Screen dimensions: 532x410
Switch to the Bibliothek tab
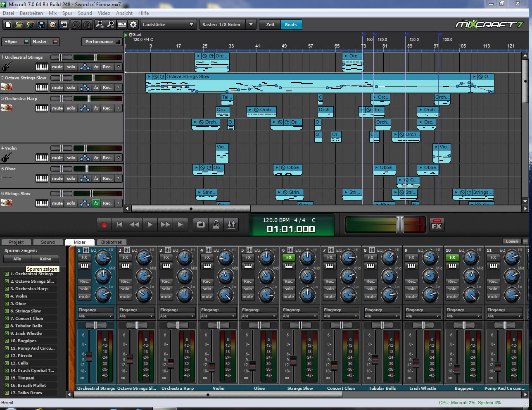[112, 242]
